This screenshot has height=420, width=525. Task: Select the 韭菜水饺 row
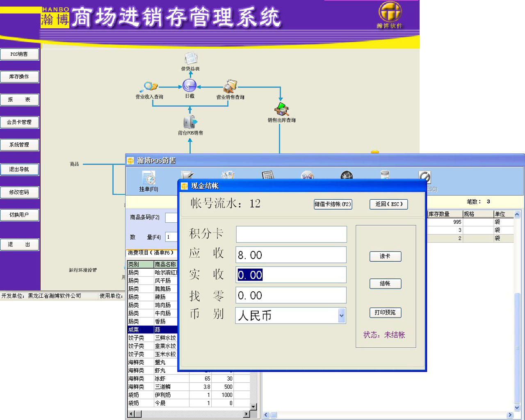152,346
